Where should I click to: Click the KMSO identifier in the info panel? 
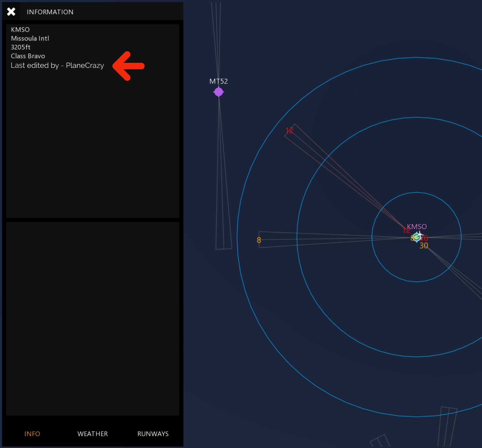(x=20, y=30)
